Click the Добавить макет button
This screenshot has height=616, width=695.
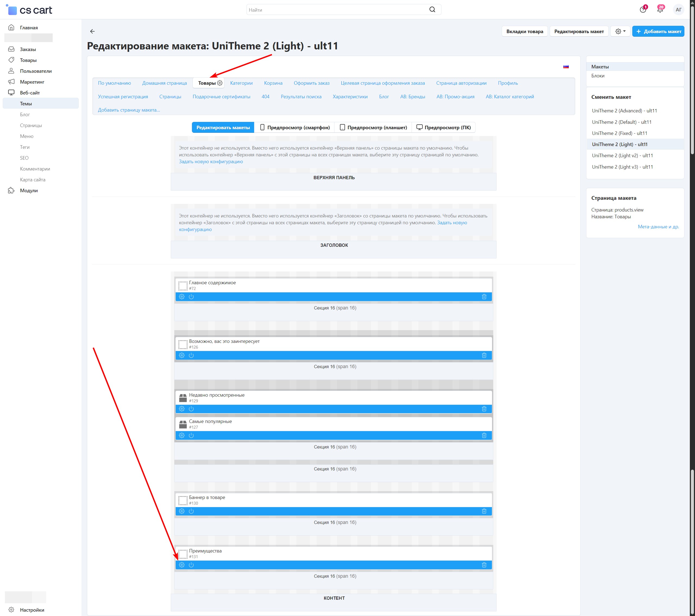coord(658,31)
